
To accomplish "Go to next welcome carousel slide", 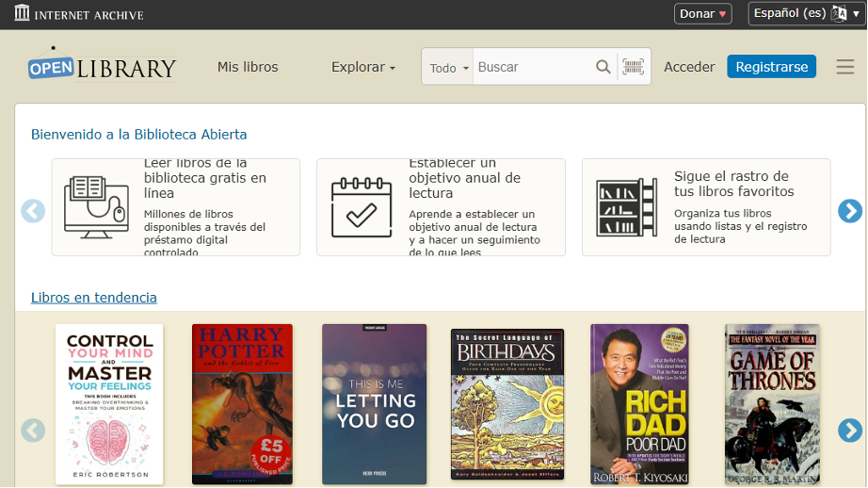I will point(850,211).
